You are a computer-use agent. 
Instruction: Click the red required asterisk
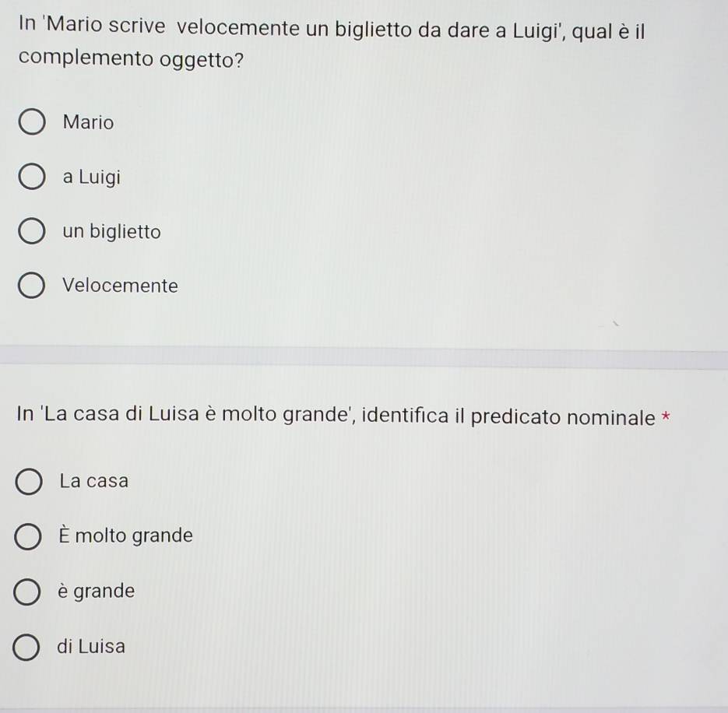click(x=666, y=416)
